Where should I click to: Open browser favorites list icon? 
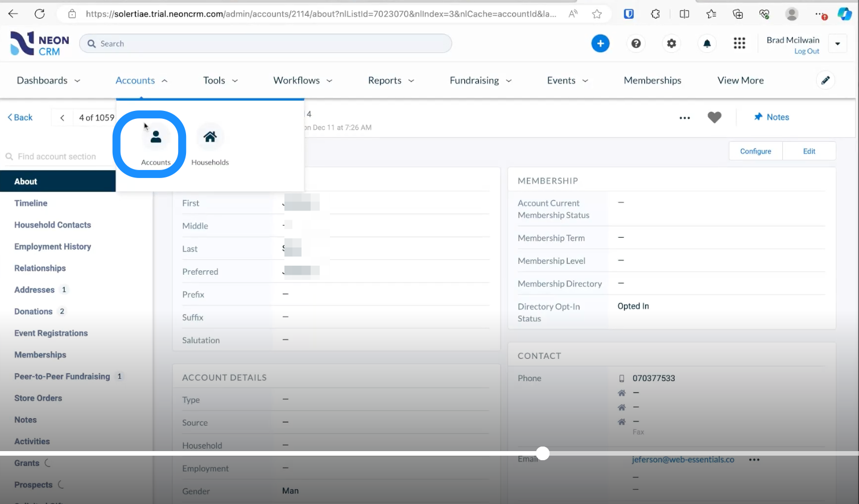click(711, 14)
